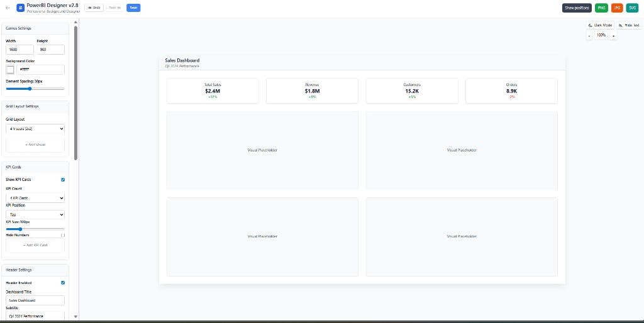Click the Undo button

click(93, 8)
